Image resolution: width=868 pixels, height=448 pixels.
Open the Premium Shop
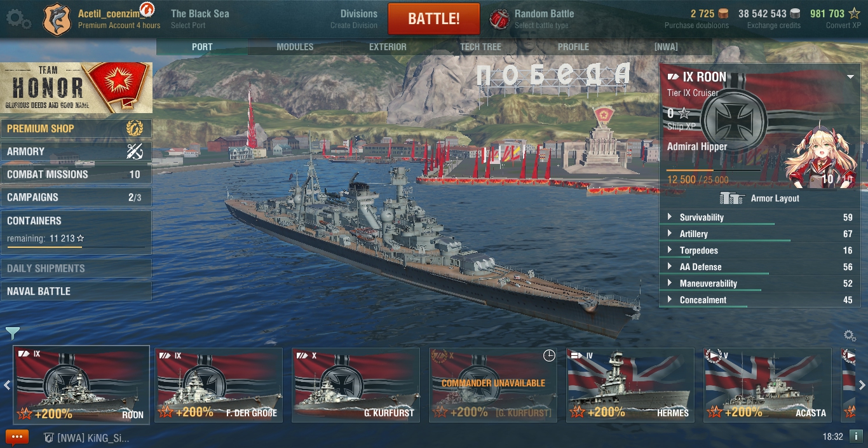[76, 128]
